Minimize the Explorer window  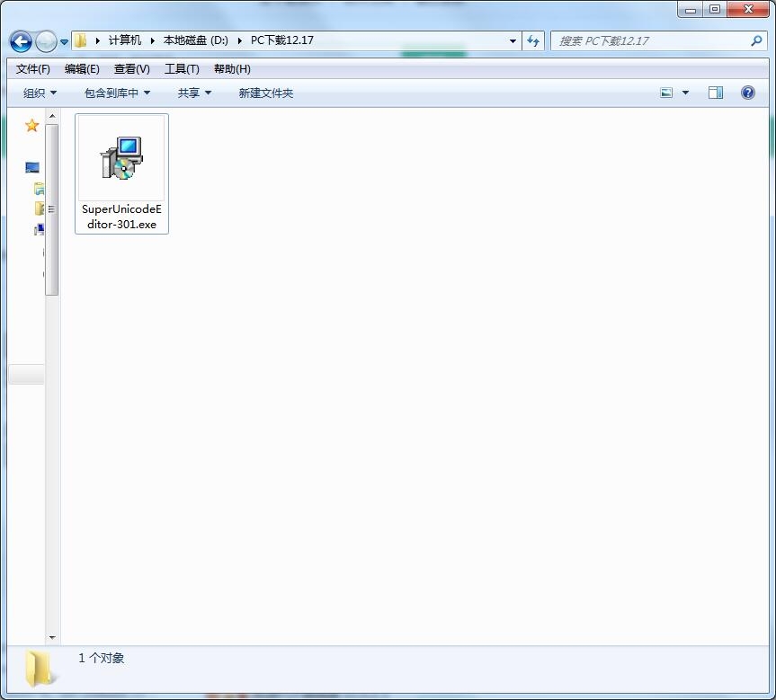[x=691, y=9]
